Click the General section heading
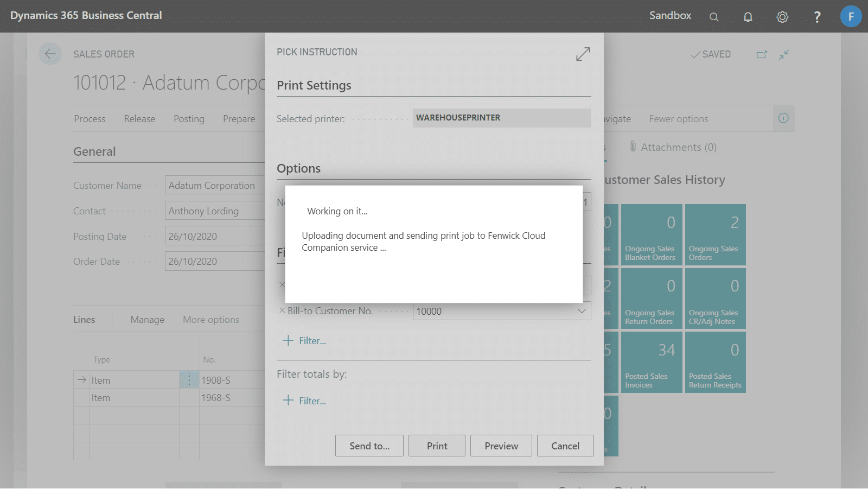Screen dimensions: 868x489 (x=94, y=151)
